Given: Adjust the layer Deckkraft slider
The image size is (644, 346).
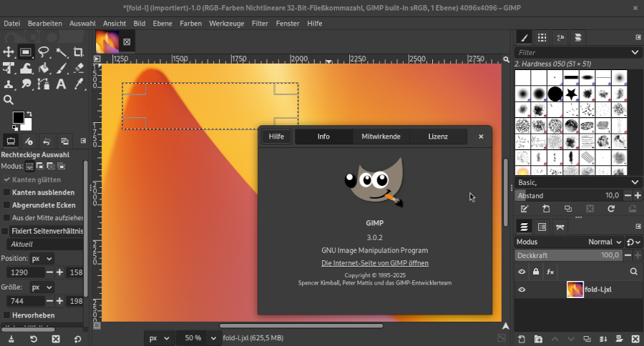Looking at the screenshot, I should (x=568, y=255).
